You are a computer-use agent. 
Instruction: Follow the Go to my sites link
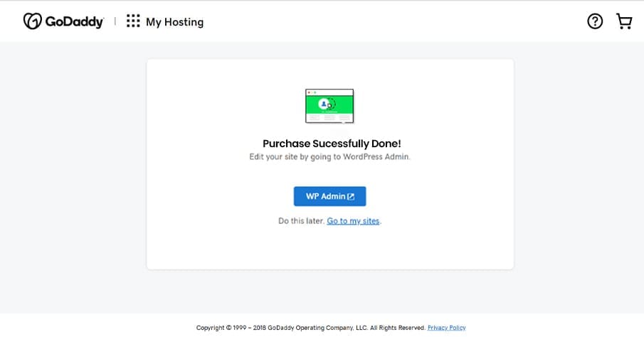[x=353, y=221]
